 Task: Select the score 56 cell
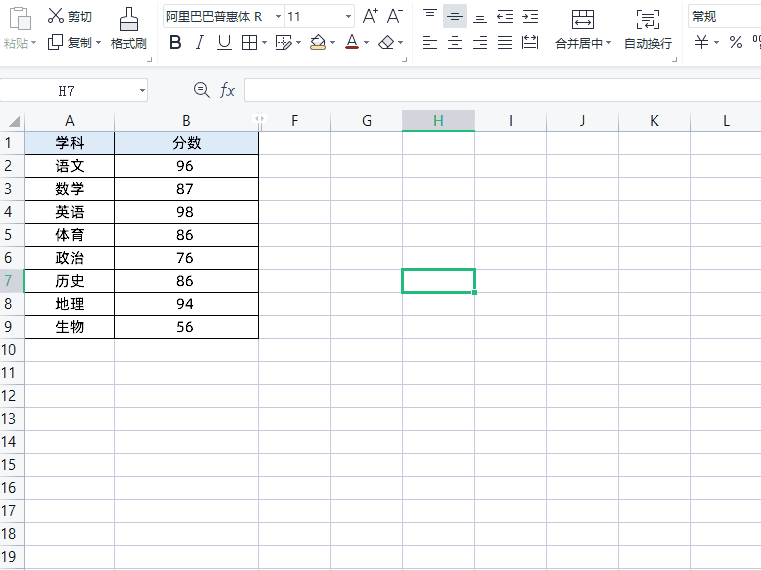coord(186,327)
